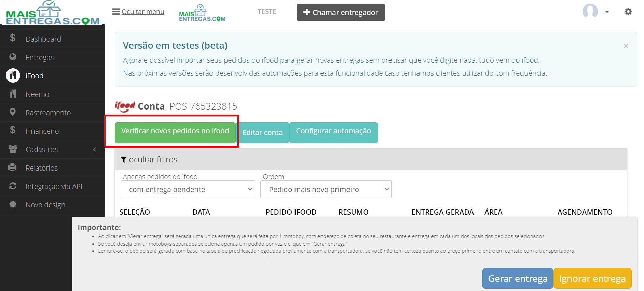The image size is (644, 291).
Task: Click the funnel filter icon
Action: click(x=124, y=159)
